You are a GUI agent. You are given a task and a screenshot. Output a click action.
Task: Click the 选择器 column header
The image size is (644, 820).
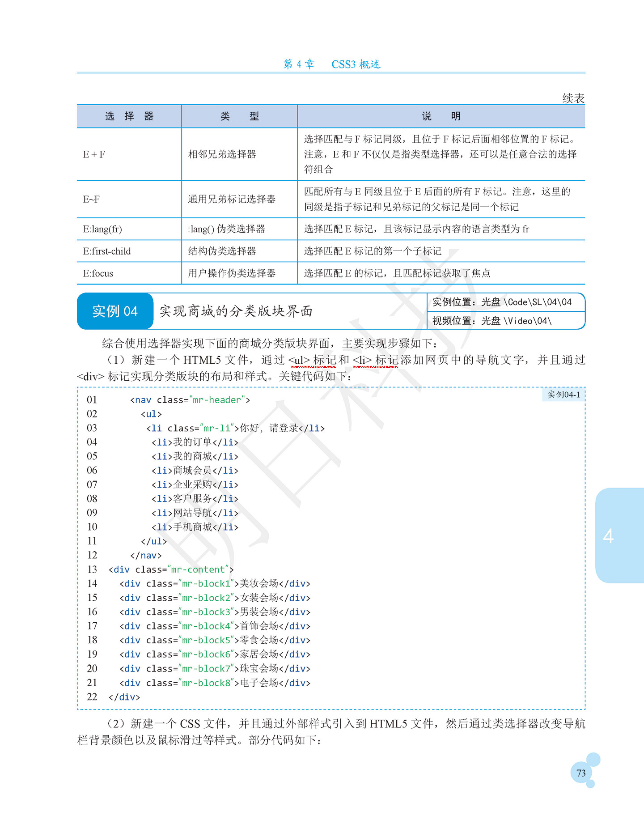[129, 116]
